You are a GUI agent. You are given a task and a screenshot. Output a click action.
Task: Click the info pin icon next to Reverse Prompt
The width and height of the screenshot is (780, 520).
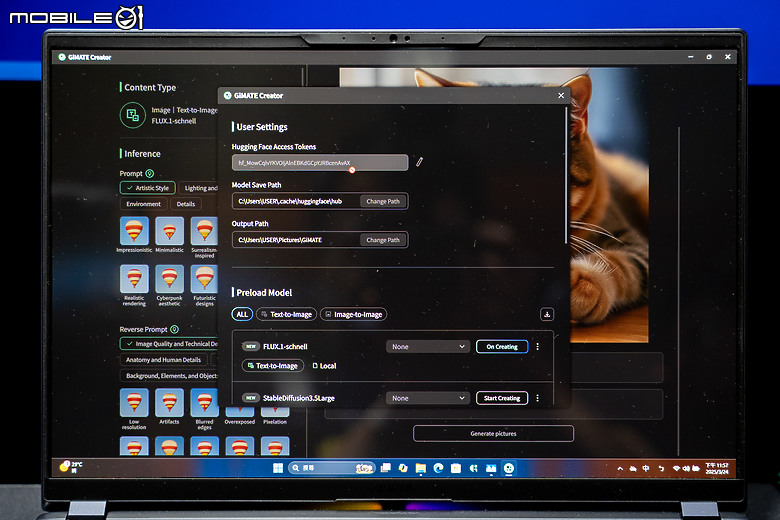174,329
